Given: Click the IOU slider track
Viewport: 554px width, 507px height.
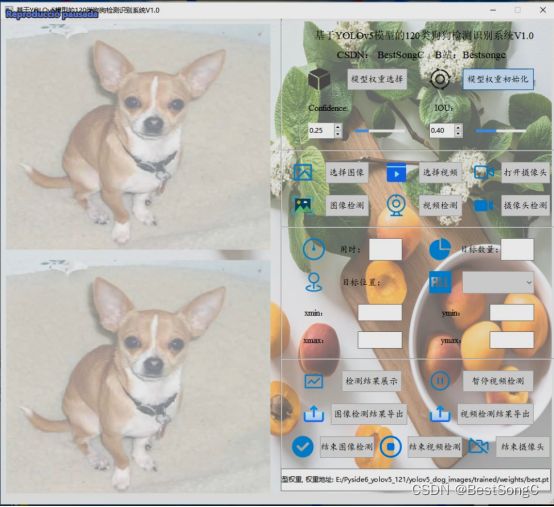Looking at the screenshot, I should (x=501, y=131).
